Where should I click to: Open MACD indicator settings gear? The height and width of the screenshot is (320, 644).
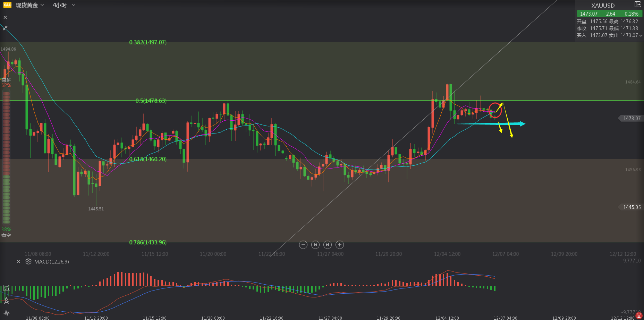click(x=28, y=262)
